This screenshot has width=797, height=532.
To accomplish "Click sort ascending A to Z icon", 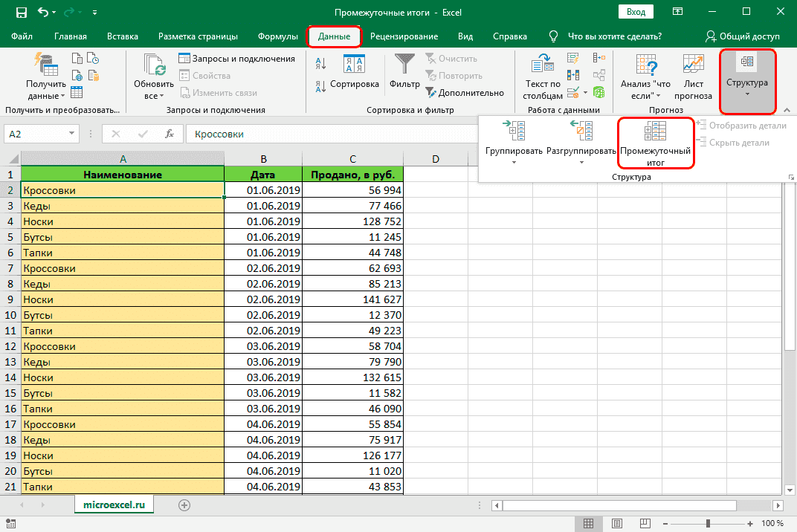I will click(x=320, y=64).
